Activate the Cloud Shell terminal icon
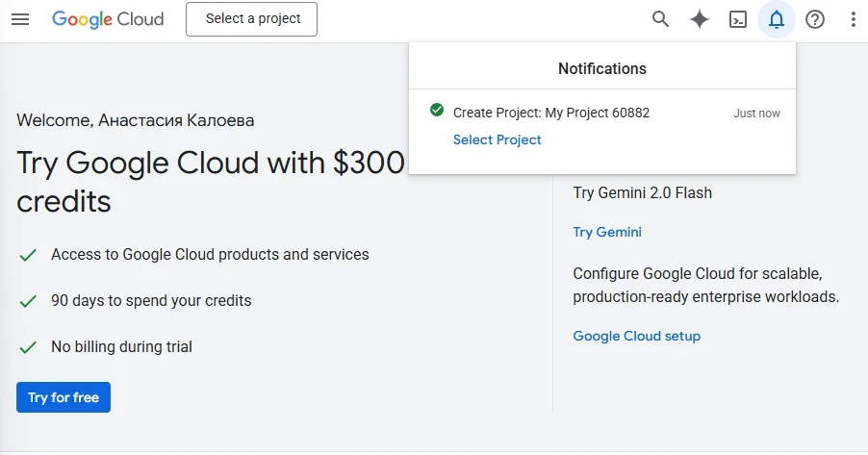 click(738, 19)
